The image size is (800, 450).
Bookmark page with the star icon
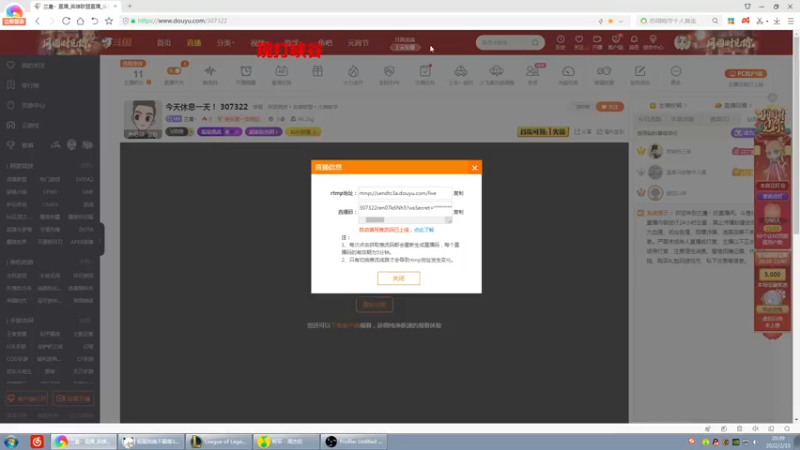point(109,21)
